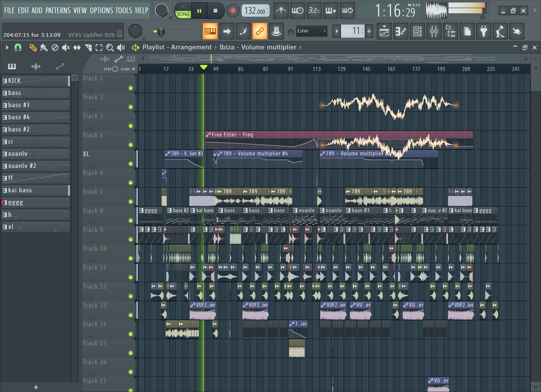
Task: Open the plugin picker plug icon
Action: pos(484,31)
